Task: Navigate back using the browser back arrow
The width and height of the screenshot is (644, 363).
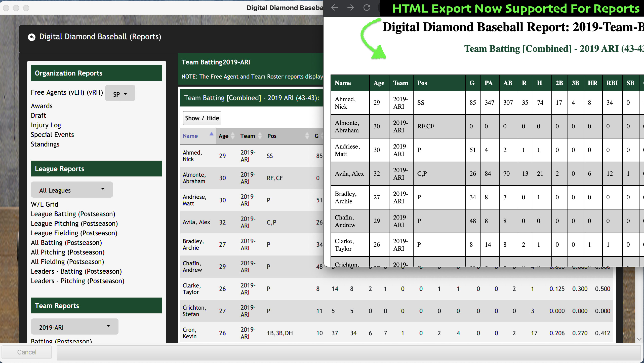Action: pyautogui.click(x=335, y=8)
